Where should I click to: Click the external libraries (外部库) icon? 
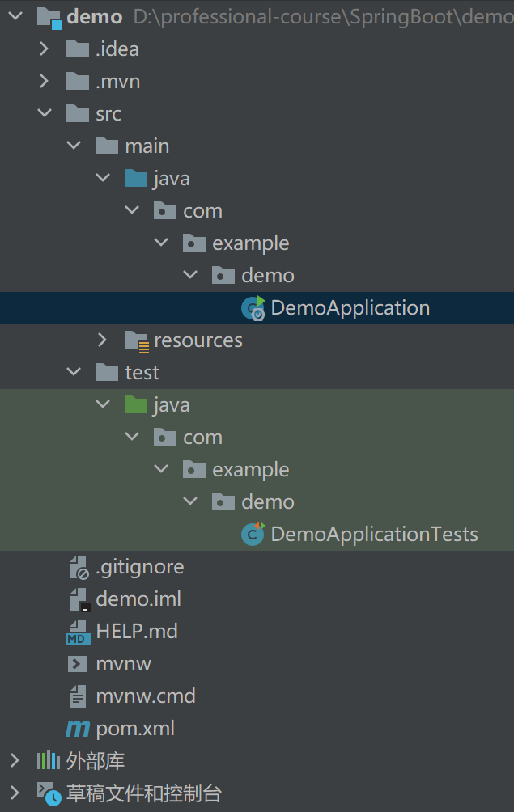pyautogui.click(x=49, y=761)
